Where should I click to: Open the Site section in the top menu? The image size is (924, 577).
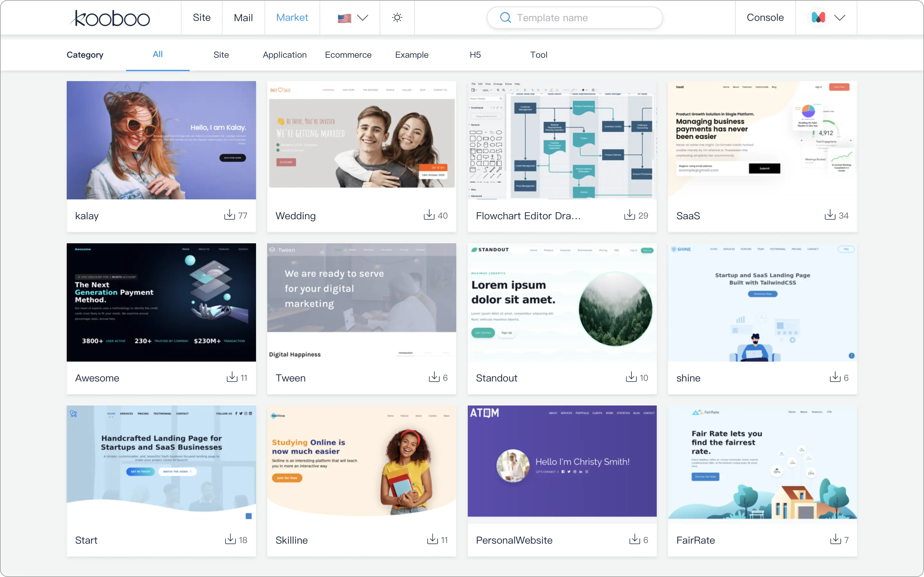tap(201, 18)
